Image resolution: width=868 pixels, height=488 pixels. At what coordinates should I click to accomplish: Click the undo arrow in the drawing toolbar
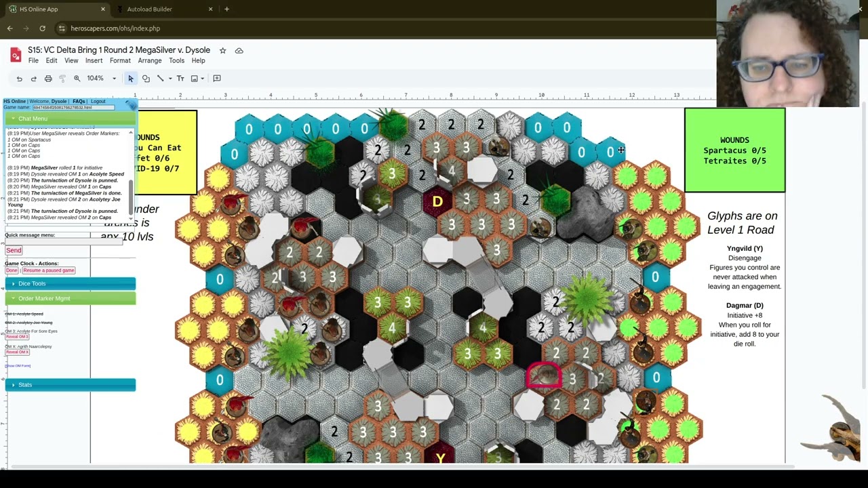coord(19,79)
